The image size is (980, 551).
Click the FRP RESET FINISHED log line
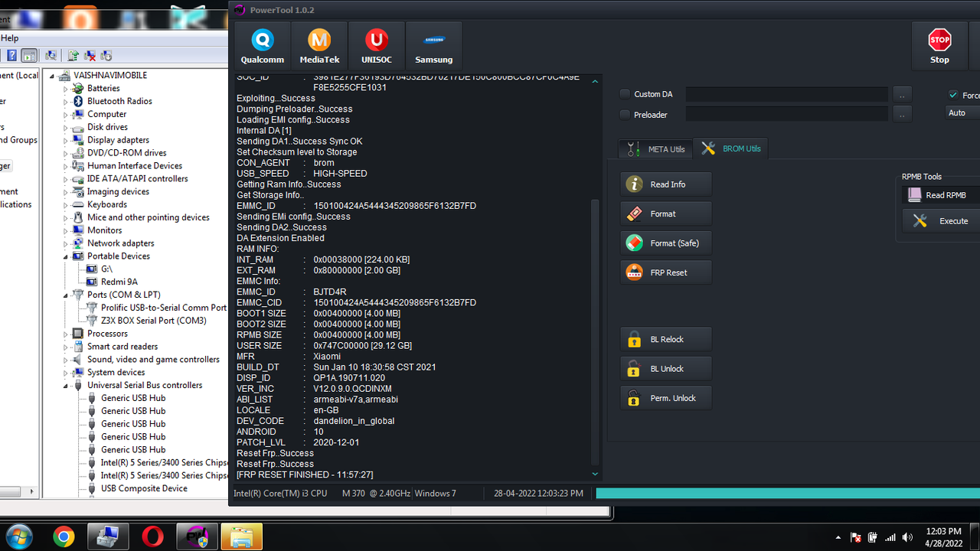coord(305,475)
